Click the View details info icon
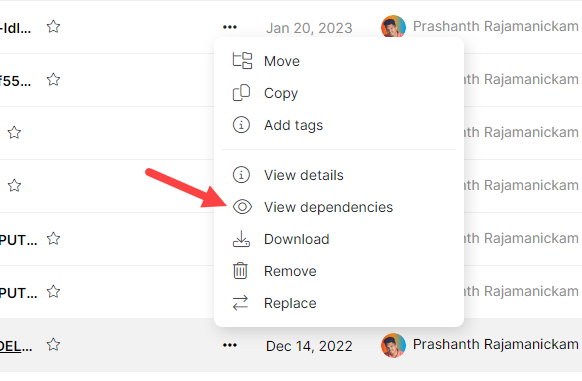Viewport: 582px width, 381px height. [241, 175]
